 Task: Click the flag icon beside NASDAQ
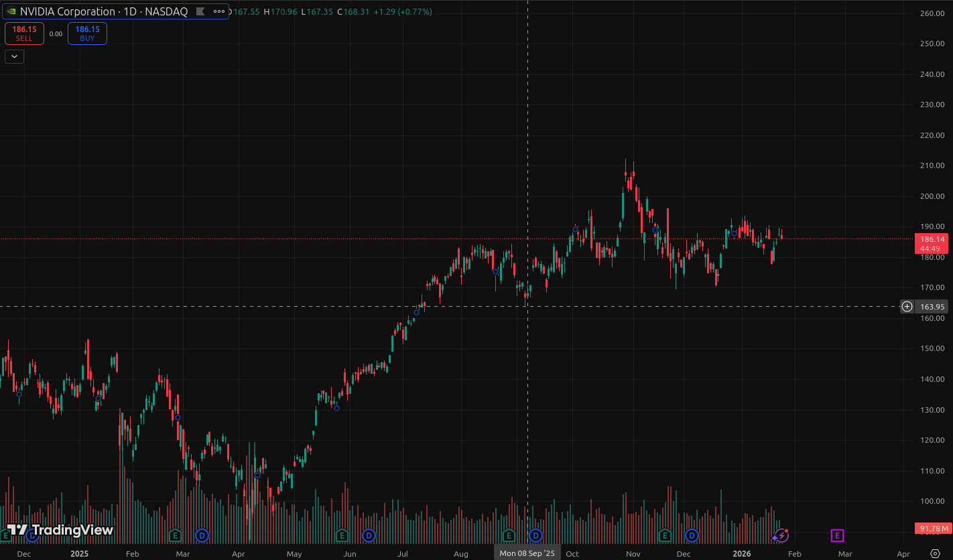click(x=200, y=11)
